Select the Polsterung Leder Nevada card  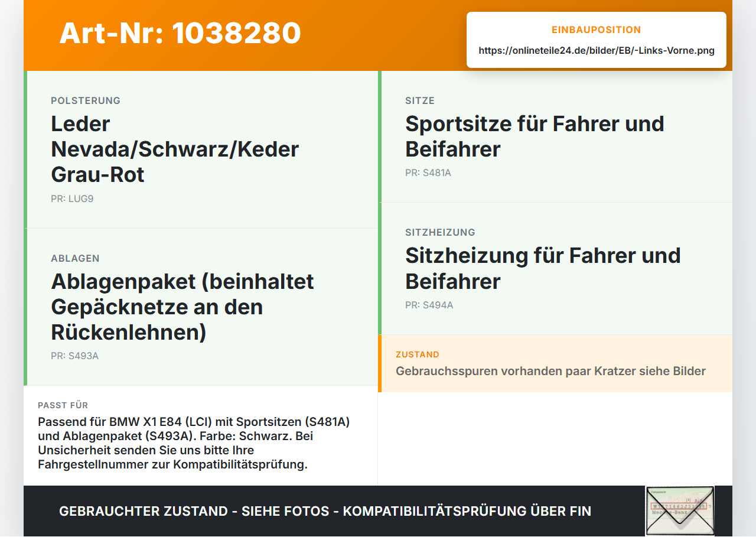click(x=201, y=149)
